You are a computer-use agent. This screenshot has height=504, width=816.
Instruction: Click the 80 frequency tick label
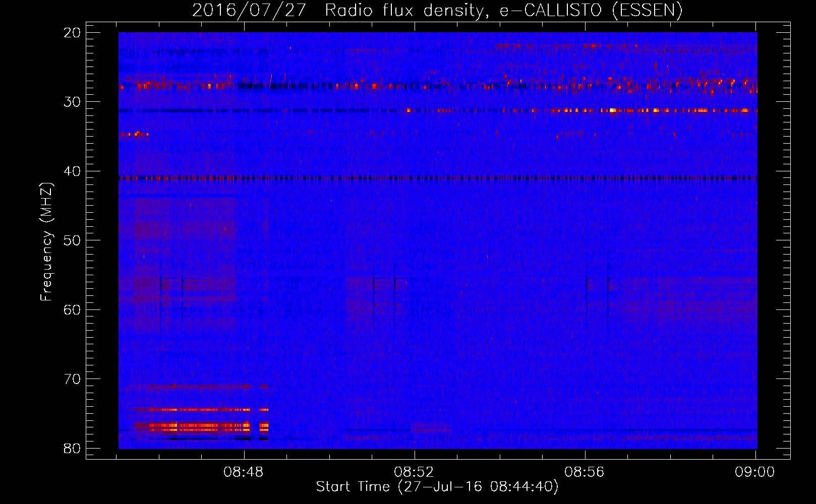click(x=72, y=448)
